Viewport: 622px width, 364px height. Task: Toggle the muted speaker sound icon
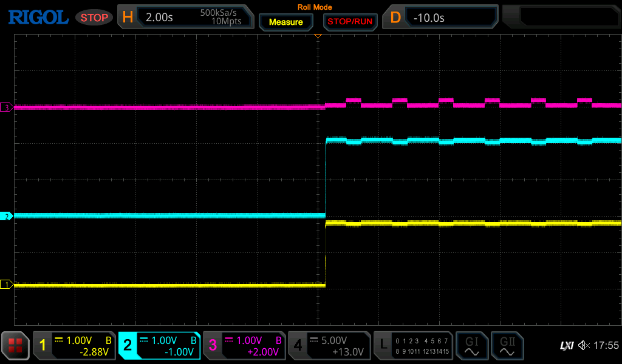pyautogui.click(x=584, y=345)
